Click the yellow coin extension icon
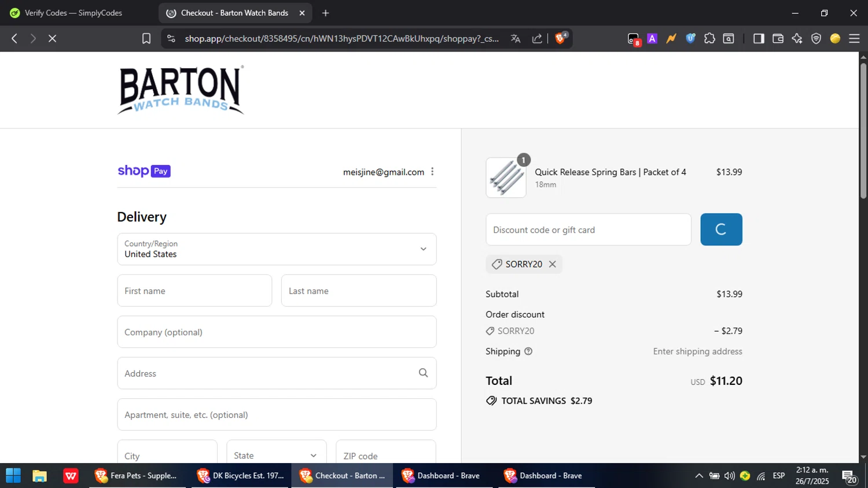The image size is (868, 488). click(835, 38)
